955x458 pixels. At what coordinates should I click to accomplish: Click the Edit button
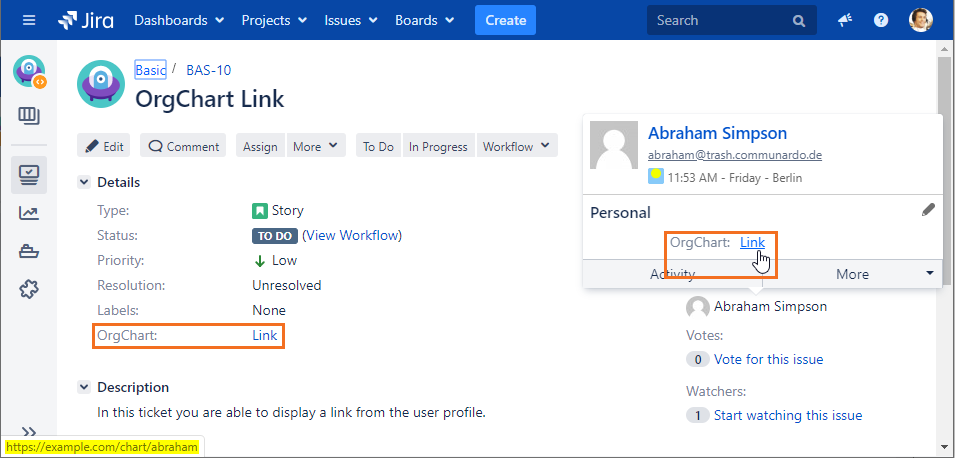tap(104, 146)
